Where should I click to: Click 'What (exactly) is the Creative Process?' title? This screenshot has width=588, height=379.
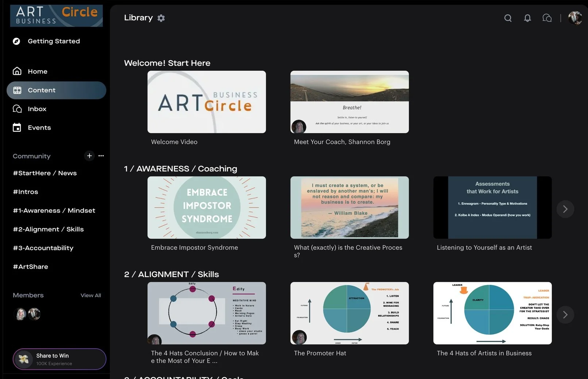[348, 251]
